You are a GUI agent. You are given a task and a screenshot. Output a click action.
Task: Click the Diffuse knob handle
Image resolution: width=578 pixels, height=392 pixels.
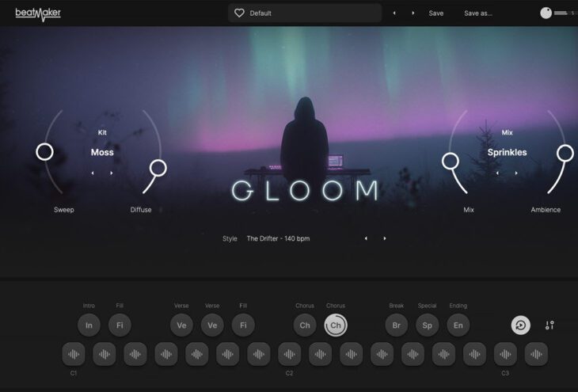coord(158,168)
